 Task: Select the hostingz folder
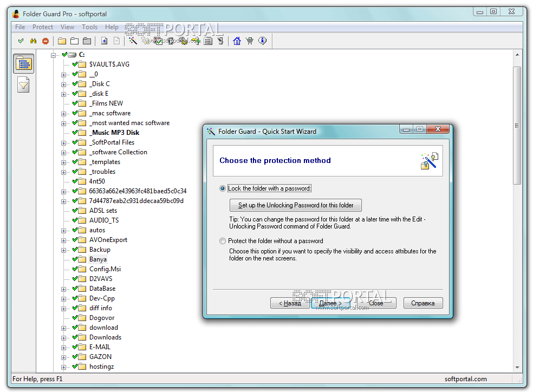click(x=101, y=367)
